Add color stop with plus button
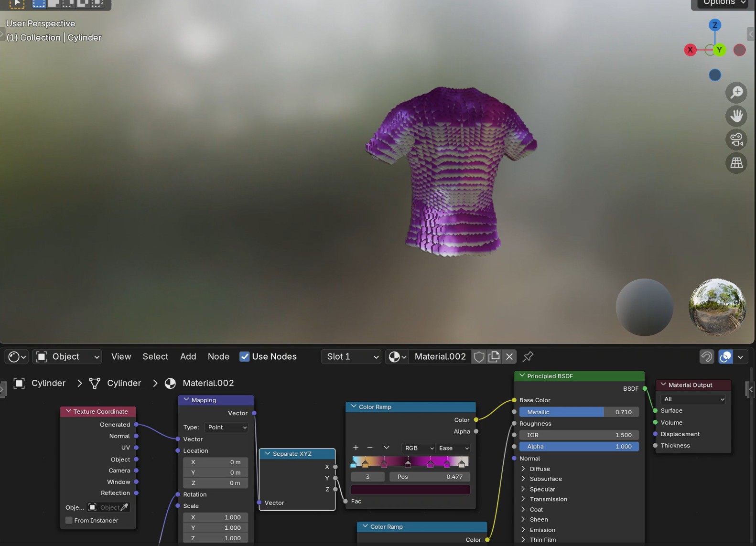 [x=356, y=448]
